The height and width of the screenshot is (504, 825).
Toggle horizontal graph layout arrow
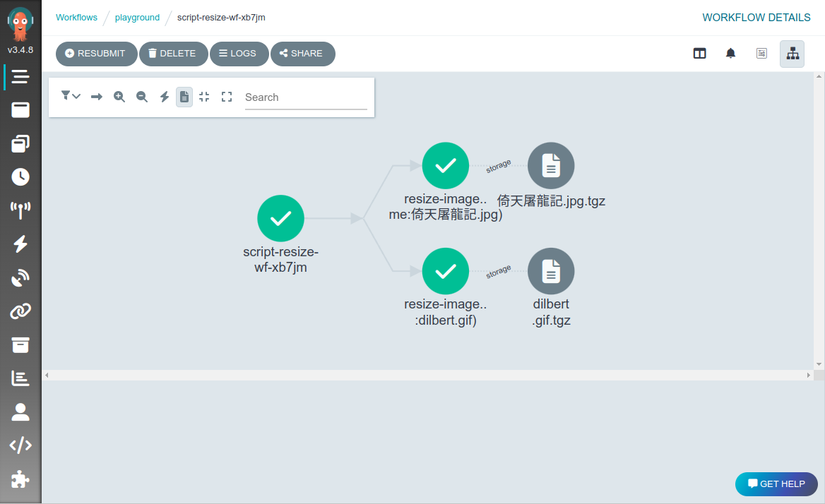pos(97,97)
